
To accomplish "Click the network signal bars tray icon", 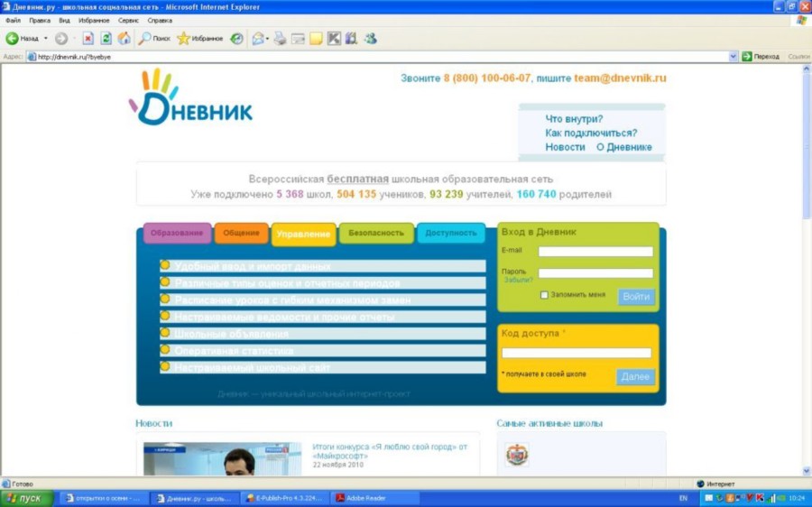I will click(x=771, y=498).
